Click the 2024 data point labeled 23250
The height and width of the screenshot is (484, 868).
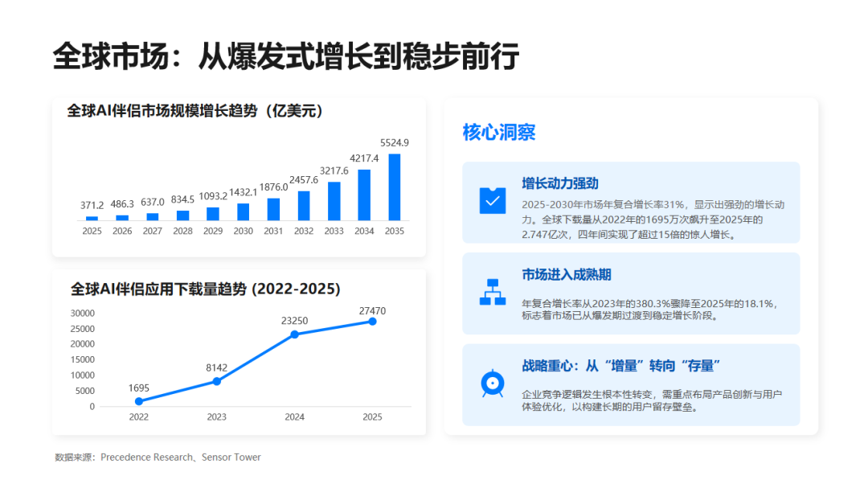coord(294,334)
